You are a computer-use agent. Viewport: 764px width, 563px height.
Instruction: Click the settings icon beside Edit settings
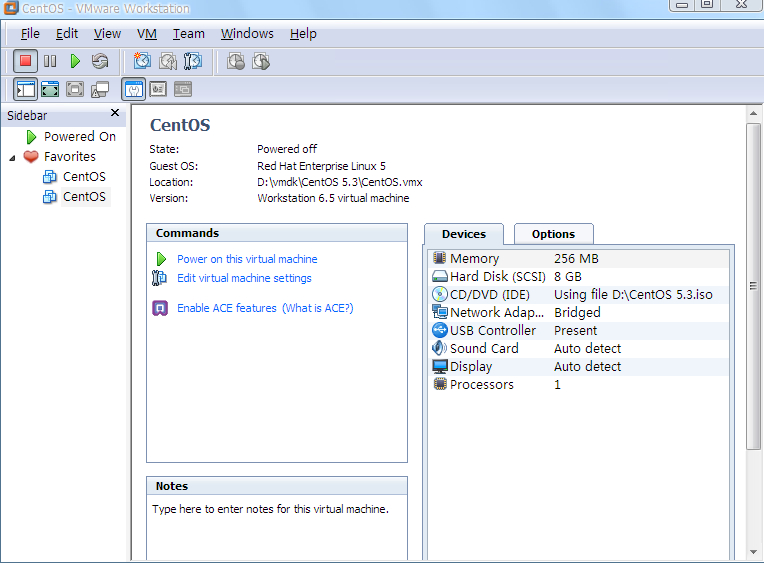[159, 278]
